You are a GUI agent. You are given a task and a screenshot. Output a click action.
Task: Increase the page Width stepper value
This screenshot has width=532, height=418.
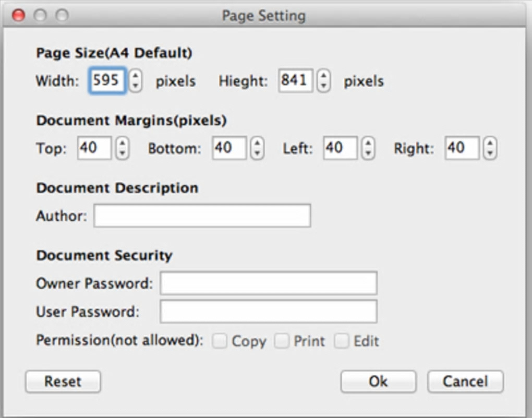pos(136,76)
